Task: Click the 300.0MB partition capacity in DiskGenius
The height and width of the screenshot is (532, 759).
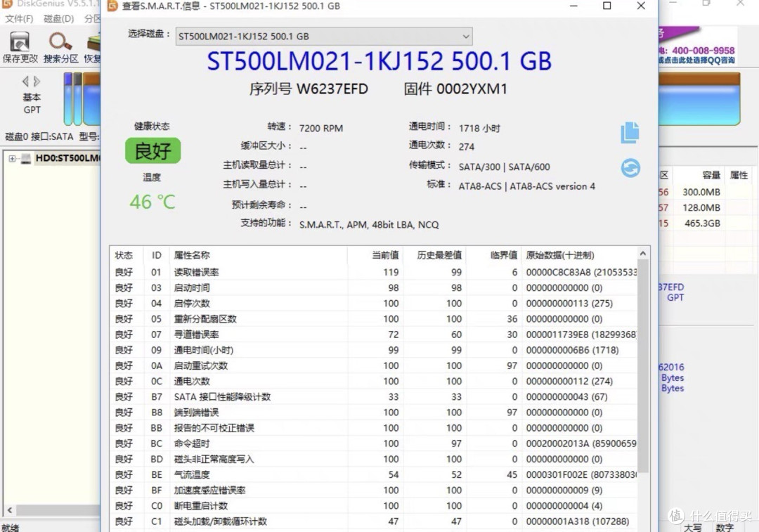Action: tap(701, 192)
